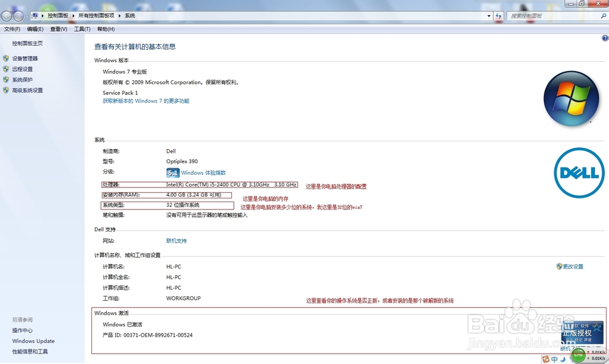Click the Dell logo image
Image resolution: width=609 pixels, height=364 pixels.
(x=579, y=173)
